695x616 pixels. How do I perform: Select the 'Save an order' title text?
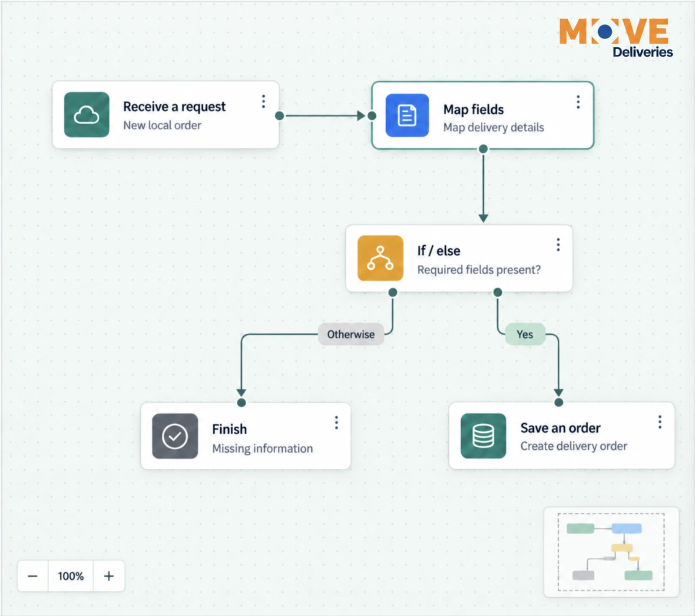click(x=560, y=428)
